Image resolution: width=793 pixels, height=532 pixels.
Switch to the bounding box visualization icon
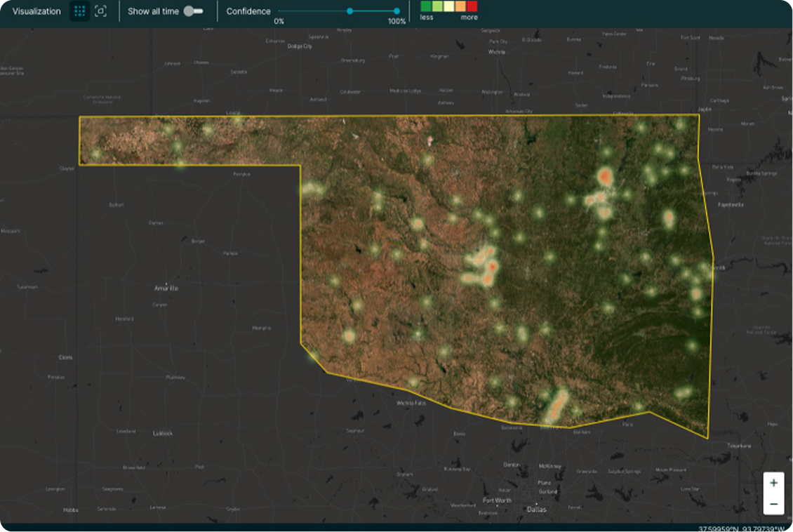101,11
